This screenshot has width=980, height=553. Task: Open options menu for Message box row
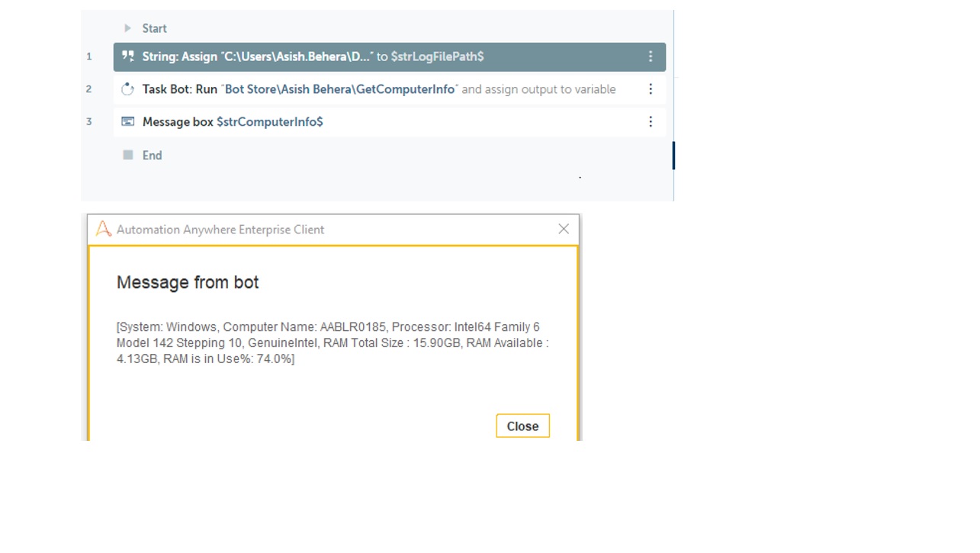coord(651,122)
